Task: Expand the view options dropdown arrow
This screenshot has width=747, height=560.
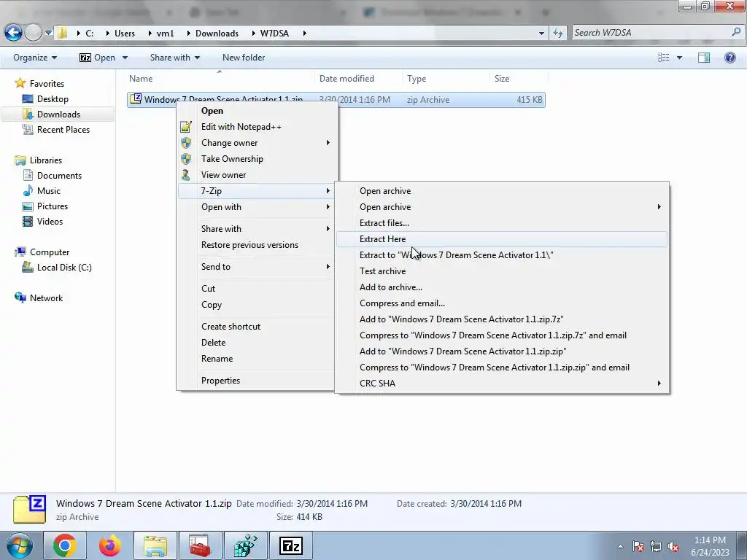Action: [x=679, y=58]
